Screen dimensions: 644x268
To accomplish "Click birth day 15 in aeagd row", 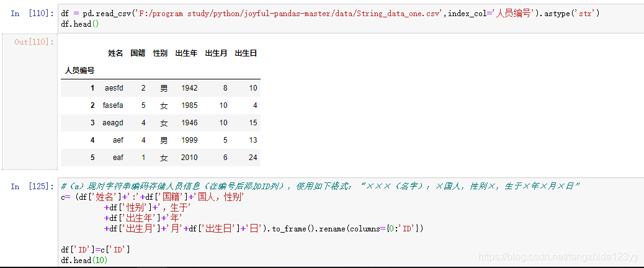I will (253, 123).
